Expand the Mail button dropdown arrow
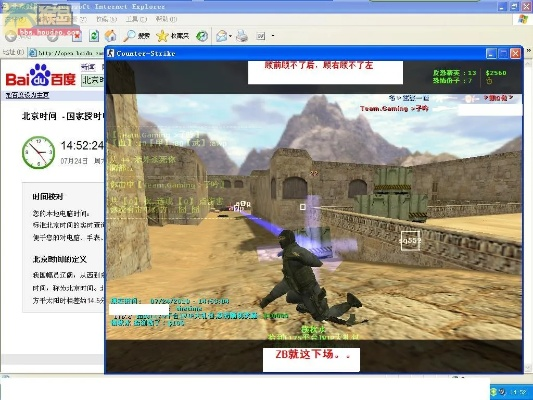Viewport: 533px width, 400px height. pyautogui.click(x=231, y=36)
